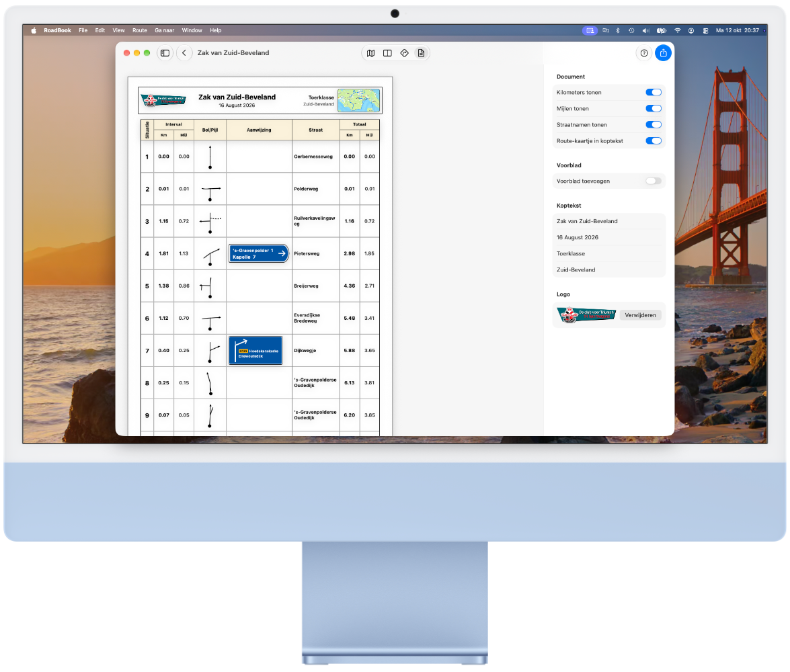The height and width of the screenshot is (672, 790).
Task: Click the volume icon in menu bar
Action: [x=645, y=30]
